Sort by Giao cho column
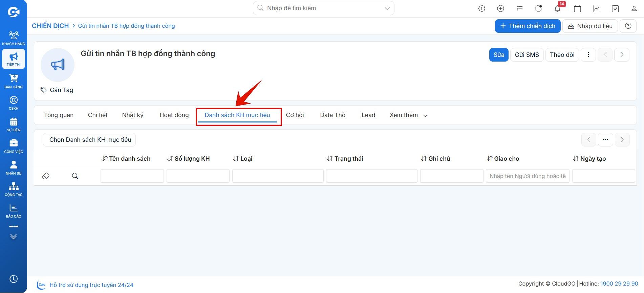 (503, 159)
